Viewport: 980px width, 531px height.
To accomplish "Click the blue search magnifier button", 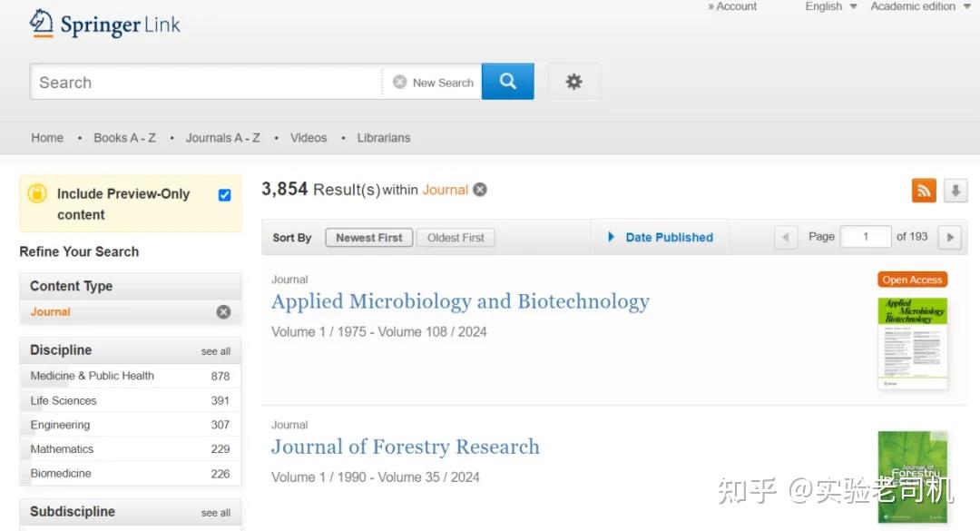I will click(x=507, y=82).
